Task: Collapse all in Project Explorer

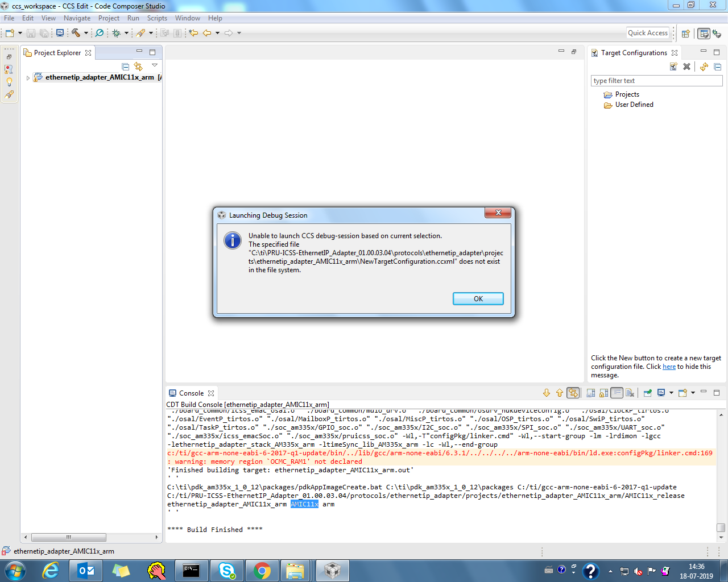Action: click(126, 66)
